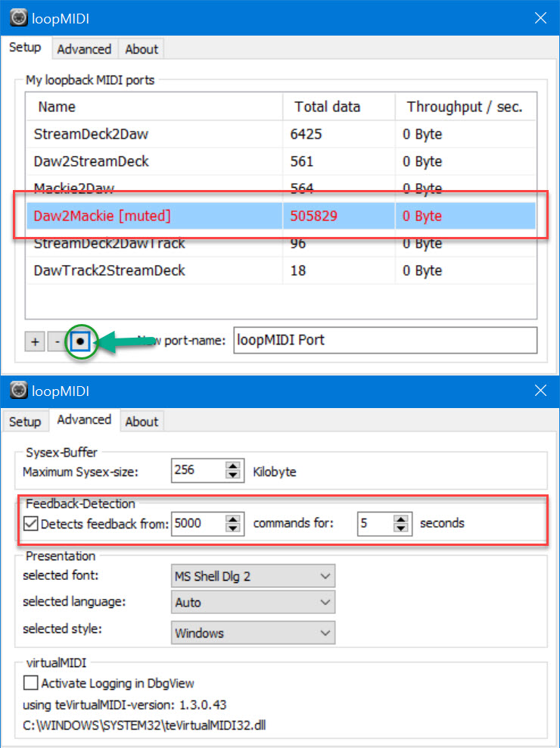
Task: Click the New port-name text field
Action: pos(385,341)
